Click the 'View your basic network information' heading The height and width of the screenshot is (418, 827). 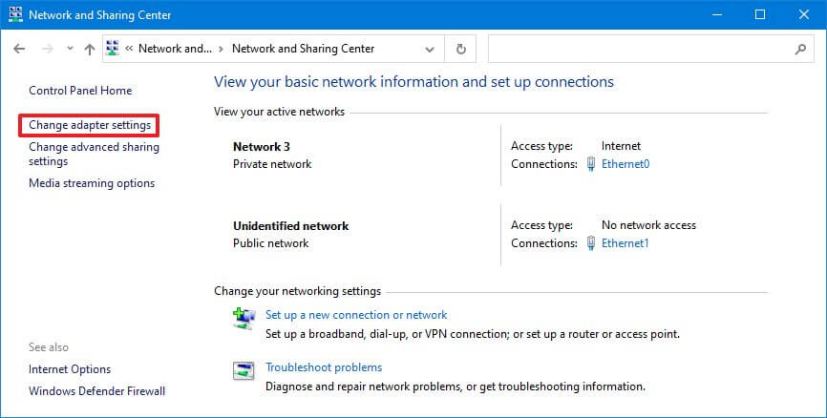point(414,82)
